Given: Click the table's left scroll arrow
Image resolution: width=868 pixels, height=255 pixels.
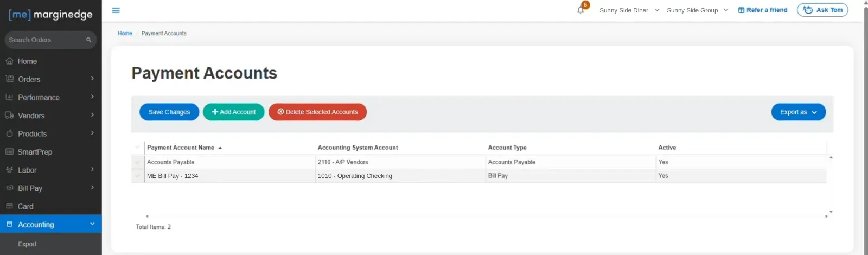Looking at the screenshot, I should pyautogui.click(x=147, y=216).
